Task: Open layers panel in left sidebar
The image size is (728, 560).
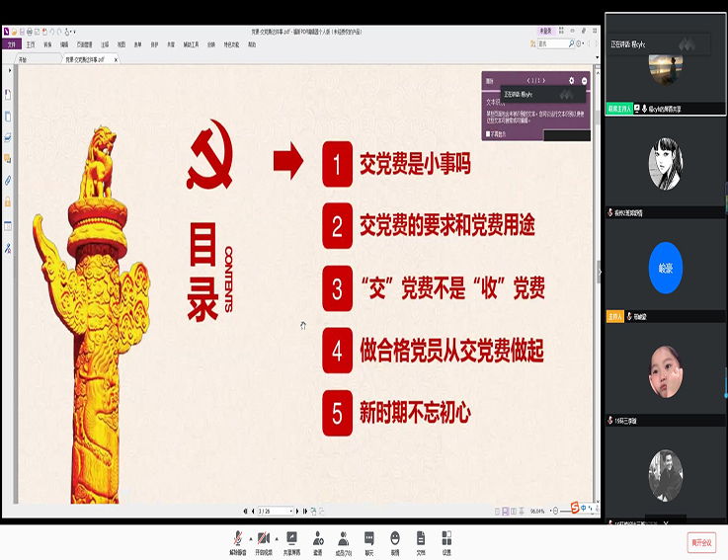Action: tap(8, 137)
